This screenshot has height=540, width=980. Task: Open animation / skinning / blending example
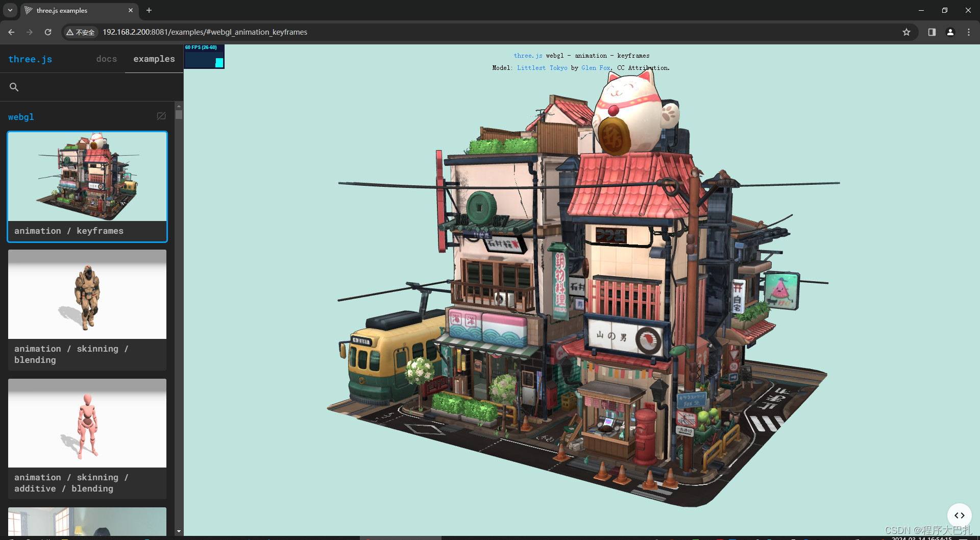tap(87, 310)
